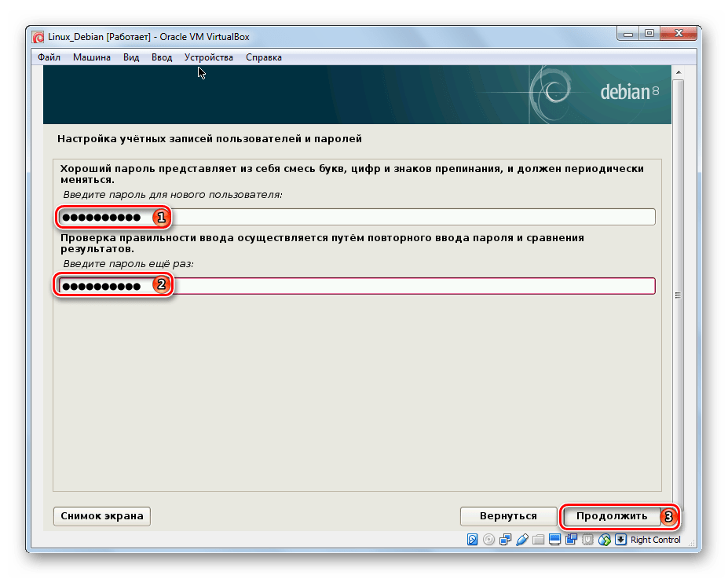Open the optical disc drive status icon
728x579 pixels.
coord(489,540)
